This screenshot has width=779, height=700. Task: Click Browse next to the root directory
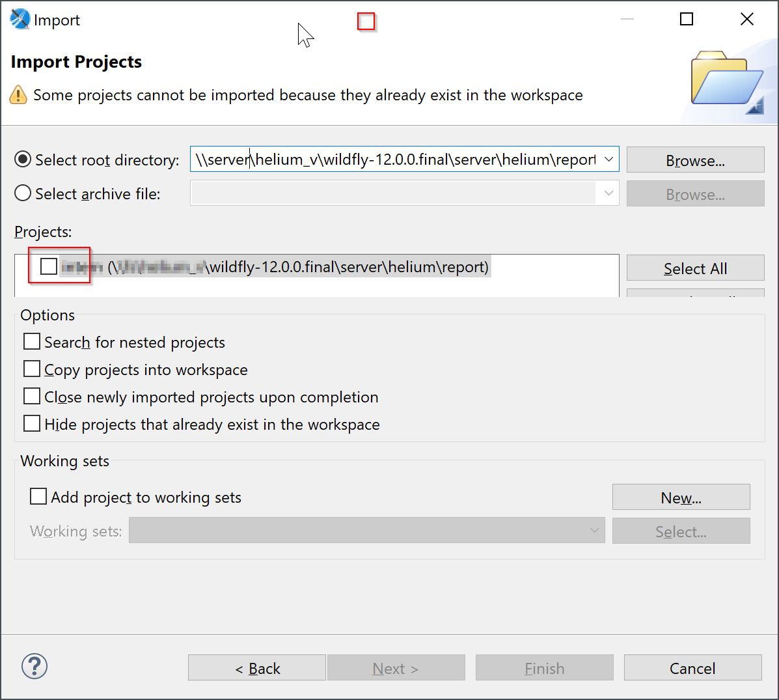pos(695,159)
